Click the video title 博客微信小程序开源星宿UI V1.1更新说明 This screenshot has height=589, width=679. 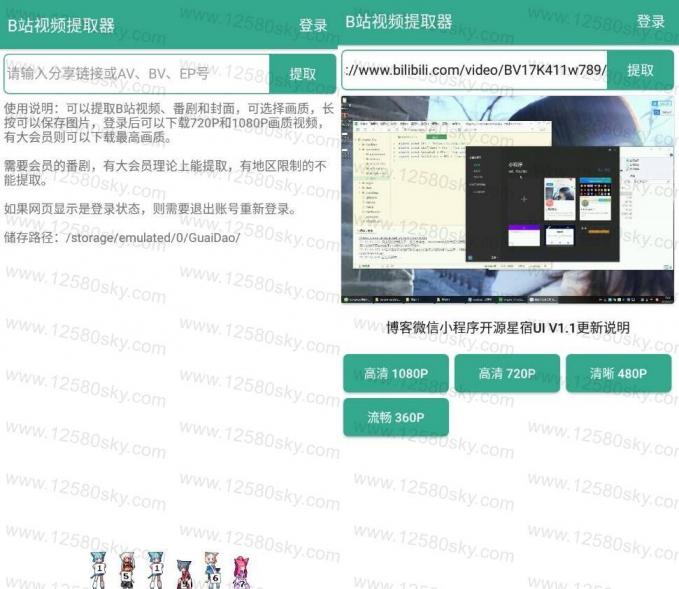(508, 327)
